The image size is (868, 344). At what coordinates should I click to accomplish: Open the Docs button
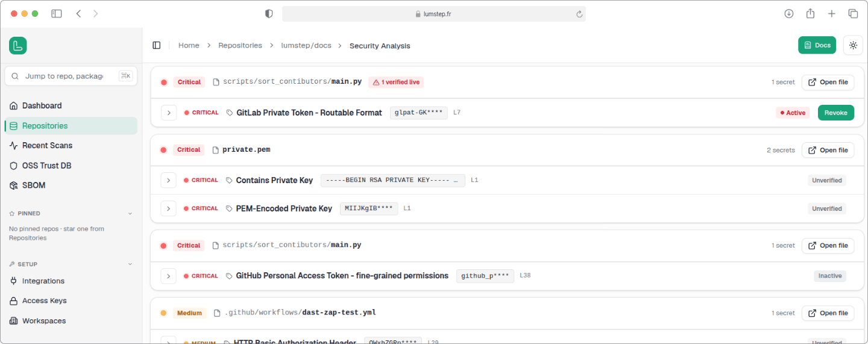tap(817, 45)
